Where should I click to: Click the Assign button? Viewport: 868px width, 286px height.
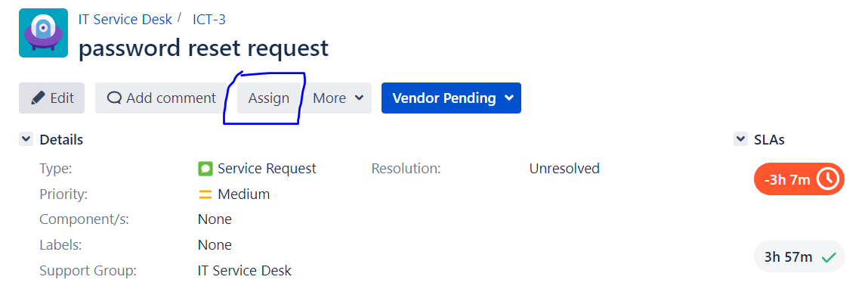point(269,98)
